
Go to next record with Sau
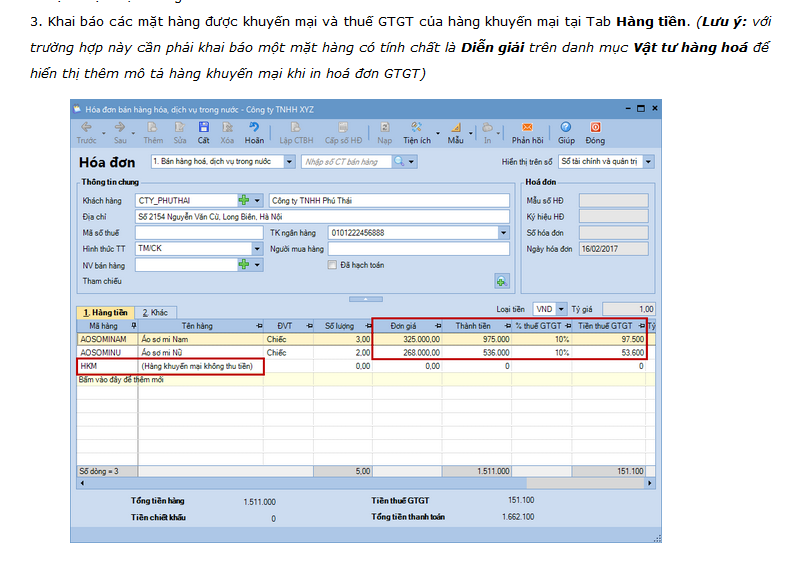pos(120,133)
